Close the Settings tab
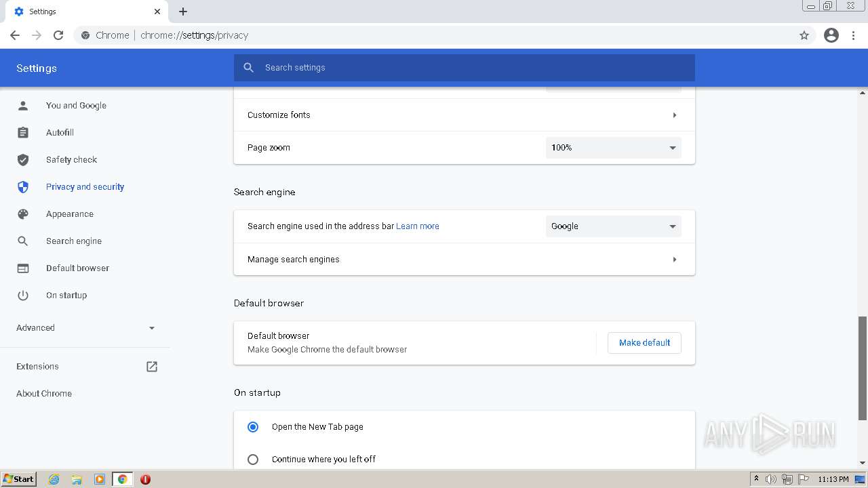 pyautogui.click(x=157, y=12)
